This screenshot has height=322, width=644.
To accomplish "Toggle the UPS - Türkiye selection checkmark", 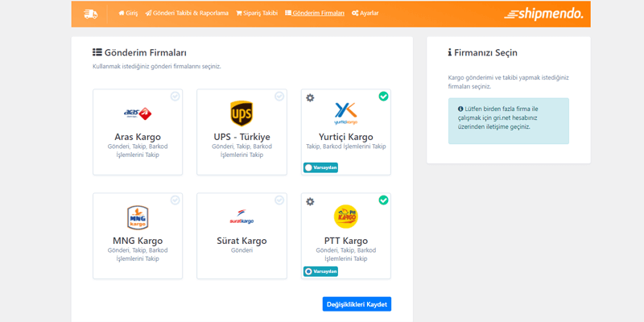I will coord(279,96).
